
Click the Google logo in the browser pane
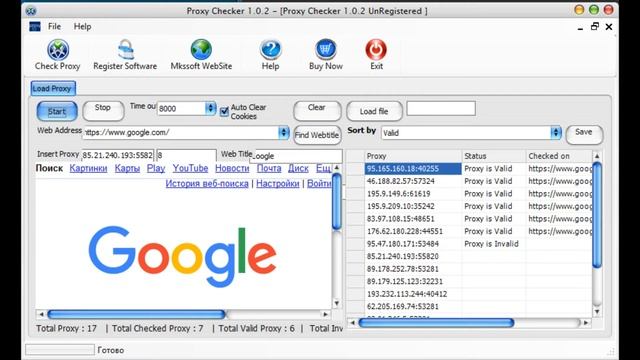[x=182, y=256]
